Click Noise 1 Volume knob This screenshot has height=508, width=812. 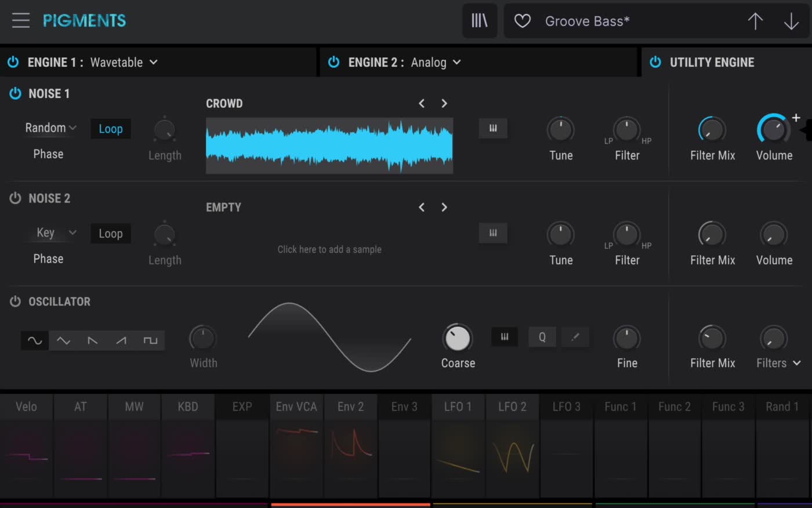pyautogui.click(x=774, y=129)
